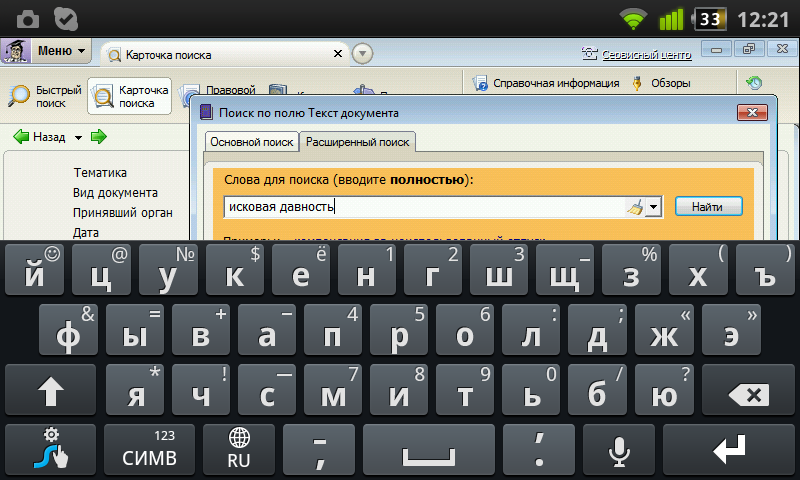Click the professor avatar icon beside Меню
The width and height of the screenshot is (800, 480).
(16, 51)
